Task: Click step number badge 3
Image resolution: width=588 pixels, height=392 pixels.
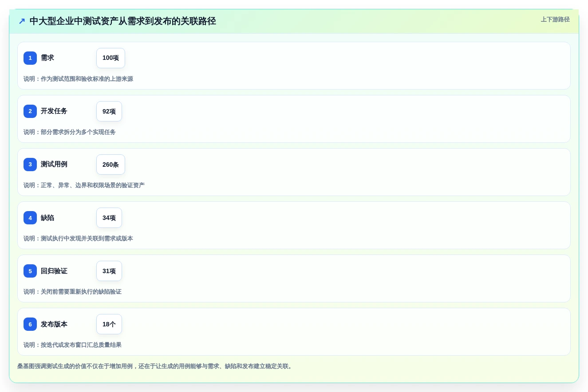Action: tap(30, 165)
